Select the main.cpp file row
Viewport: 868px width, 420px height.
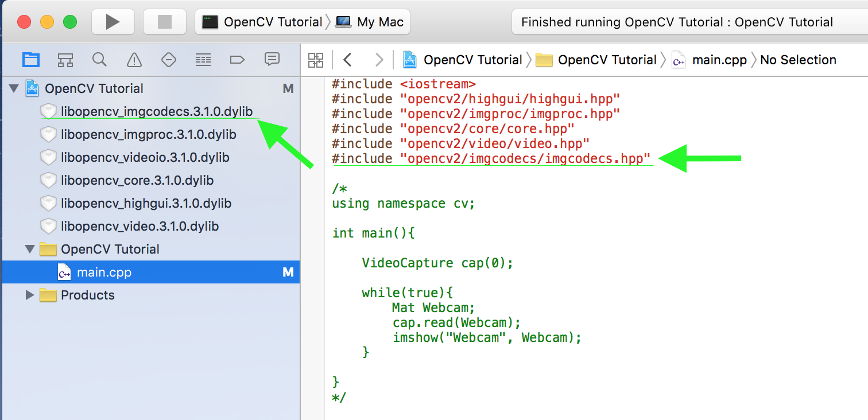[x=150, y=272]
